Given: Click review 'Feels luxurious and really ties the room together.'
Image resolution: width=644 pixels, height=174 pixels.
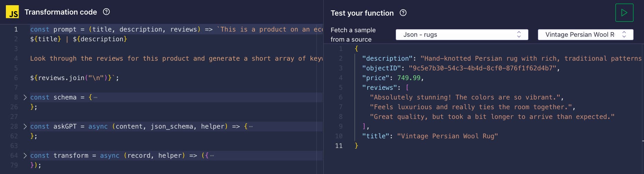Looking at the screenshot, I should coord(471,107).
